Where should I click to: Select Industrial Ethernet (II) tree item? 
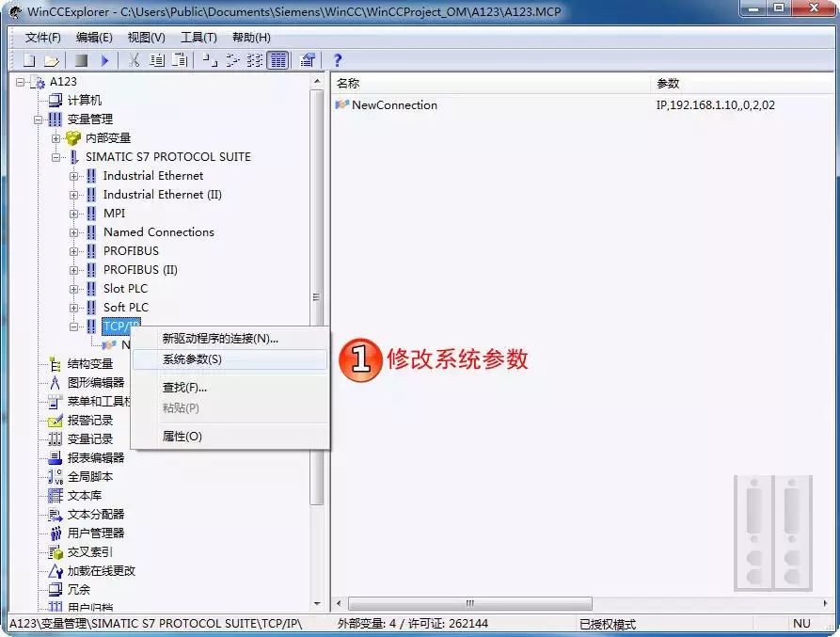pos(163,195)
